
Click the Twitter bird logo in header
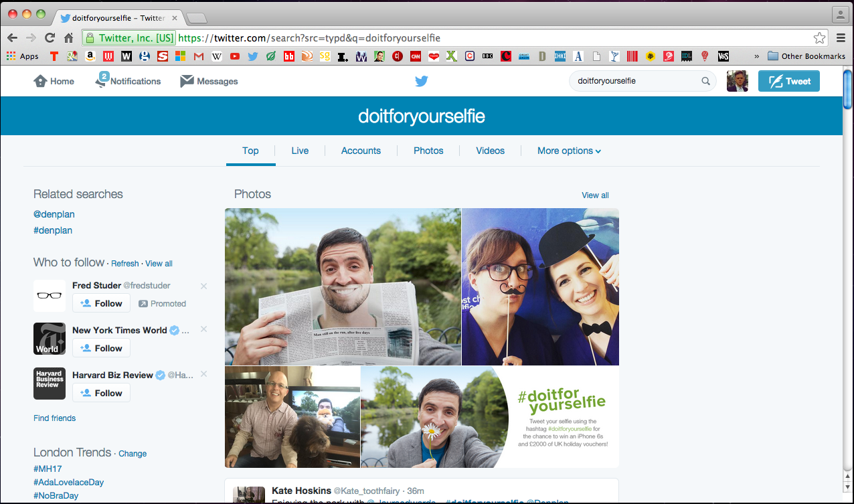tap(421, 81)
